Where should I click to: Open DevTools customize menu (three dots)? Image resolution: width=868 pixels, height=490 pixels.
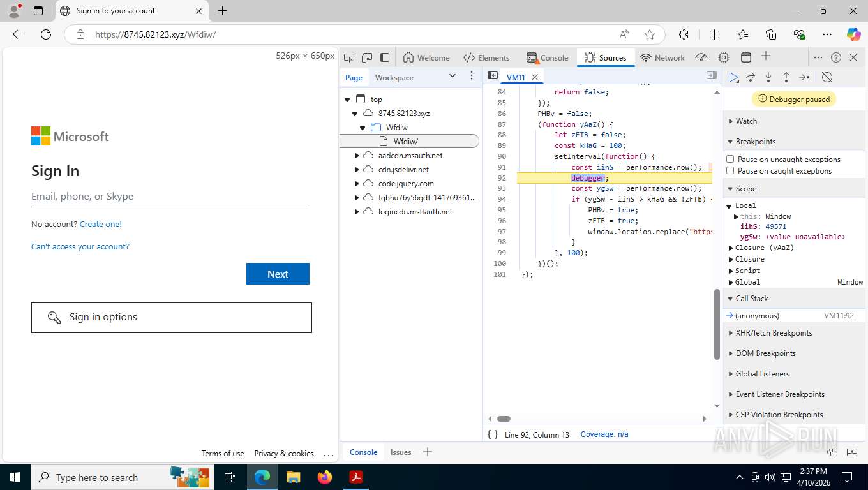818,57
